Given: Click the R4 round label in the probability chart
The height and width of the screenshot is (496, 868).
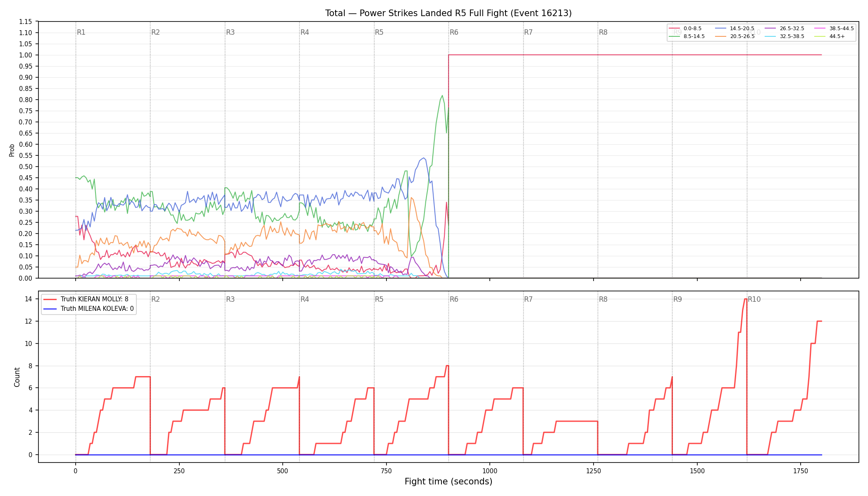Looking at the screenshot, I should [x=305, y=32].
